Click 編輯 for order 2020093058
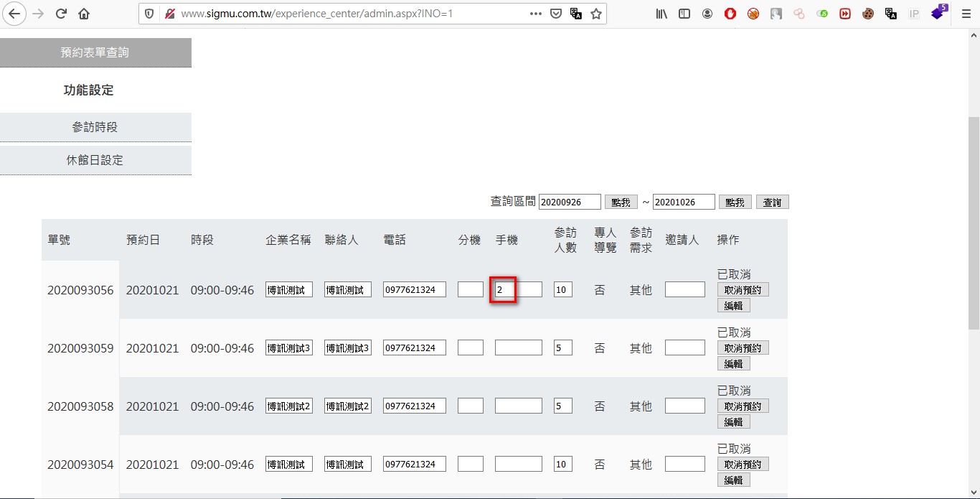The height and width of the screenshot is (499, 980). coord(734,421)
